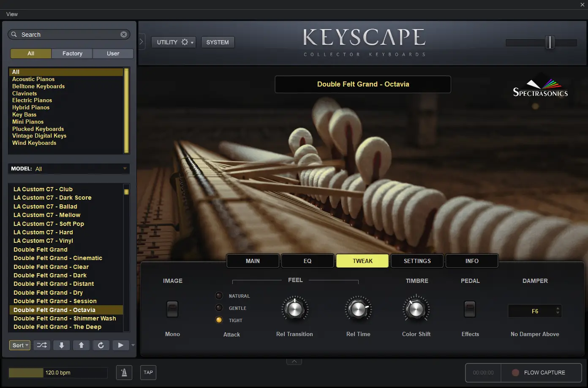Switch to the Main tab
The image size is (588, 388).
click(x=253, y=261)
